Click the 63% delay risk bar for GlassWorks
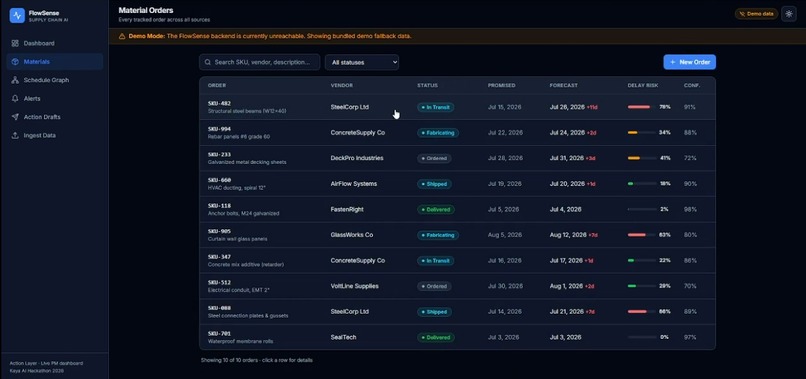This screenshot has height=379, width=806. tap(642, 235)
